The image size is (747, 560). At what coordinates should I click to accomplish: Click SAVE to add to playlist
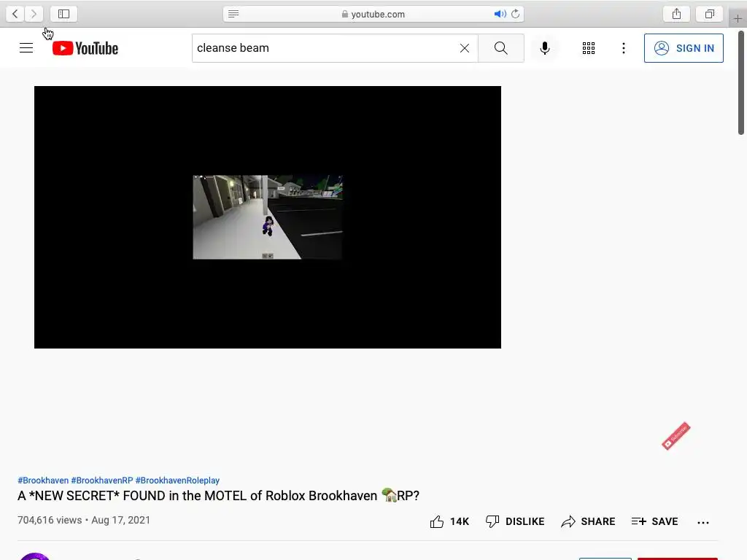coord(654,521)
